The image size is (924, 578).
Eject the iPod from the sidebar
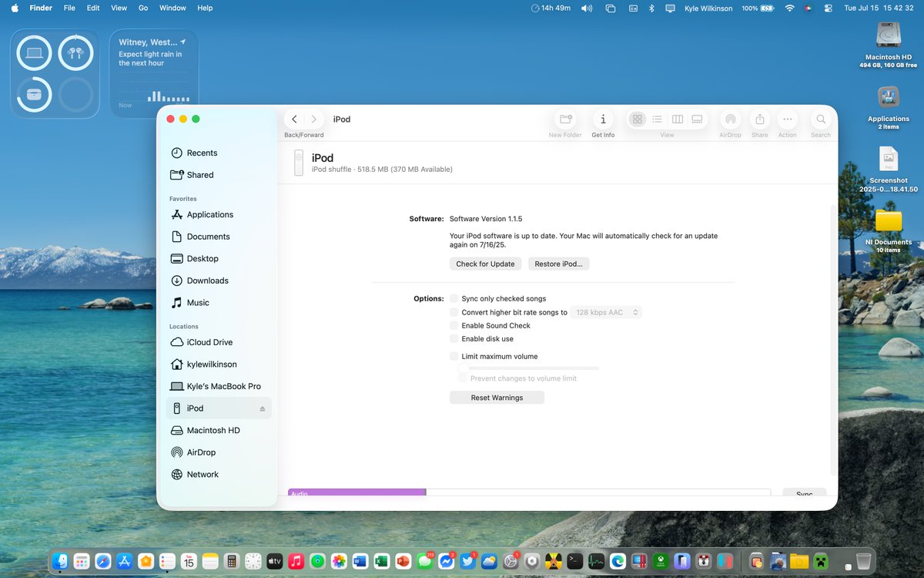click(262, 408)
